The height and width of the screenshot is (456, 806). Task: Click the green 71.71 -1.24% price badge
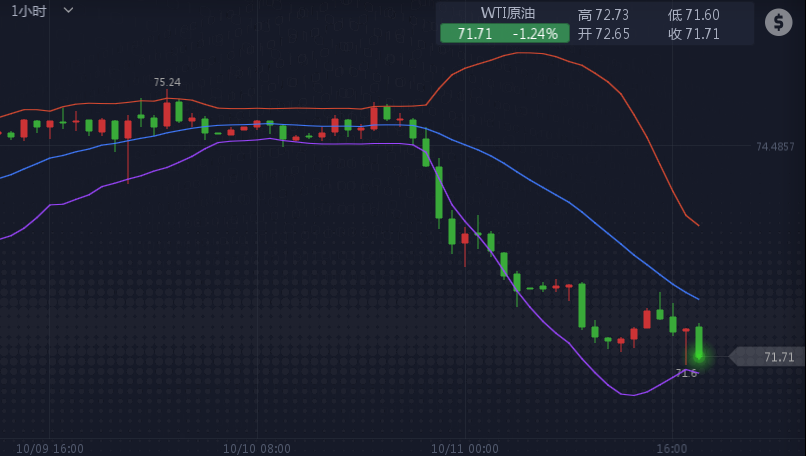coord(504,34)
